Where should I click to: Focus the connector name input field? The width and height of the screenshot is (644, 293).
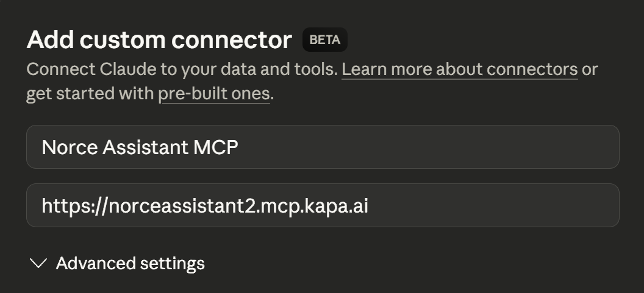pos(323,147)
